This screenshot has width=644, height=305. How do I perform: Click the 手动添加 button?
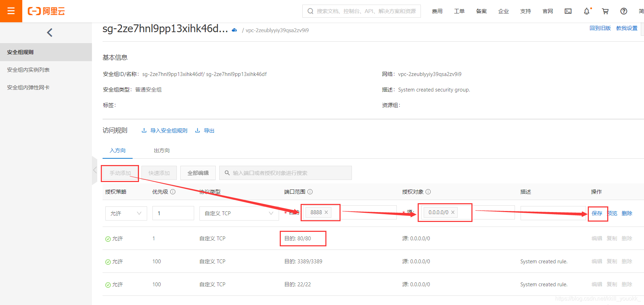[120, 173]
